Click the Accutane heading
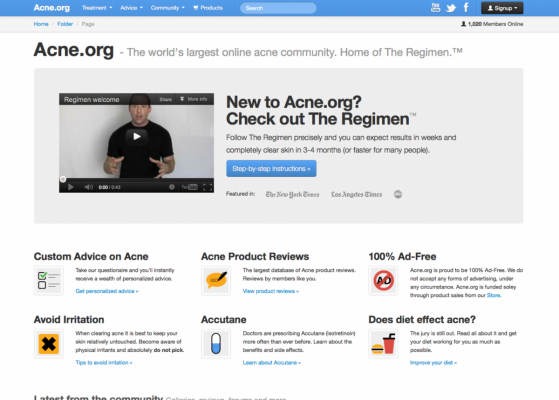559x400 pixels. [224, 319]
